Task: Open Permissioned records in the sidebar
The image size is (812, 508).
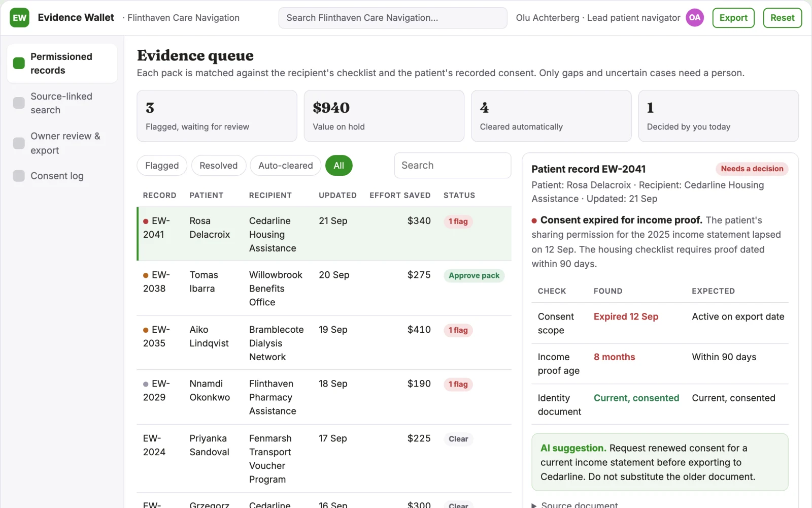Action: point(62,63)
